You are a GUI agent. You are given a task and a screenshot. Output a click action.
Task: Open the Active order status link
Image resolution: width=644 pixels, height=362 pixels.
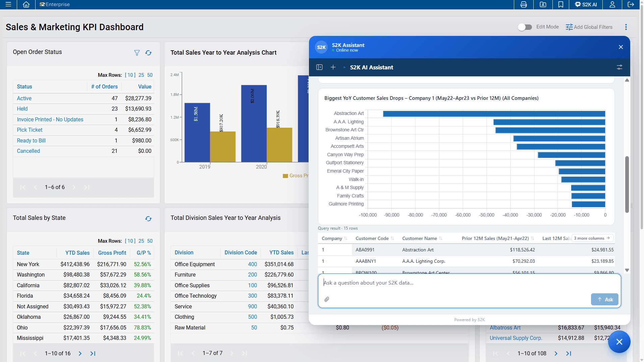tap(24, 98)
